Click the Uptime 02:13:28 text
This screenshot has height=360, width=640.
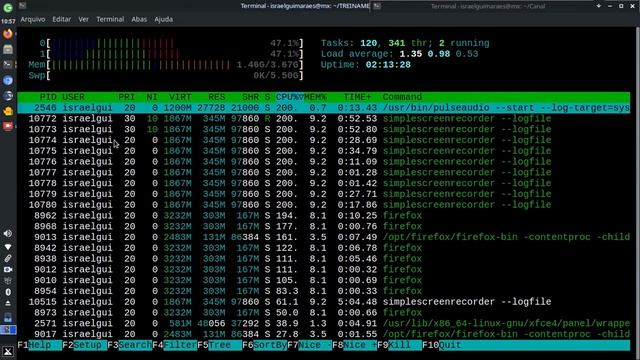[365, 65]
